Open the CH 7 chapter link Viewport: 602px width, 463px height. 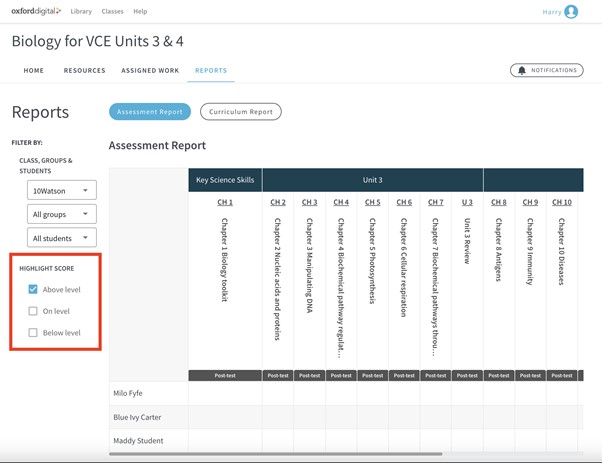pyautogui.click(x=435, y=202)
